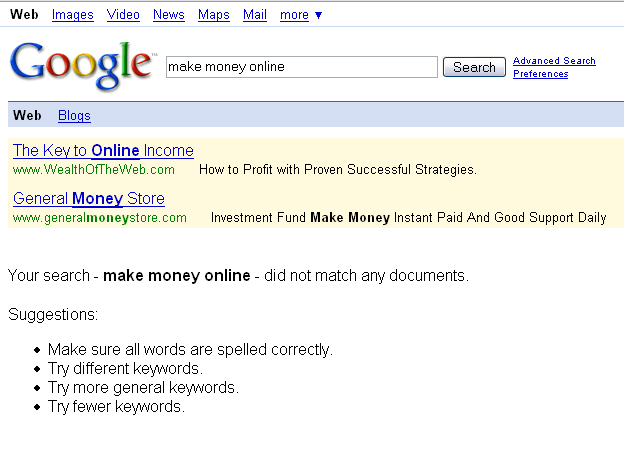Select the top Web navigation item

pos(24,14)
